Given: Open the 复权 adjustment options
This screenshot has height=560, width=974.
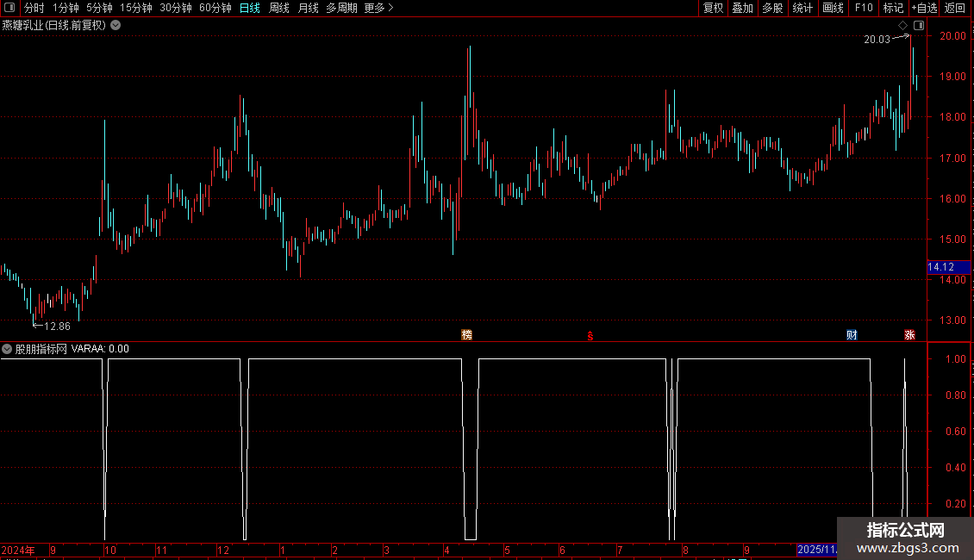Looking at the screenshot, I should 713,8.
